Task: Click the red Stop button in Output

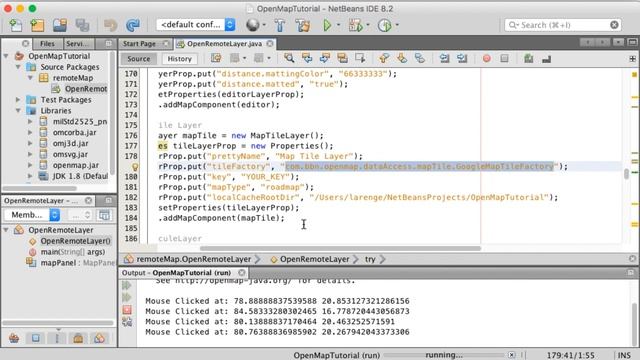Action: point(127,310)
